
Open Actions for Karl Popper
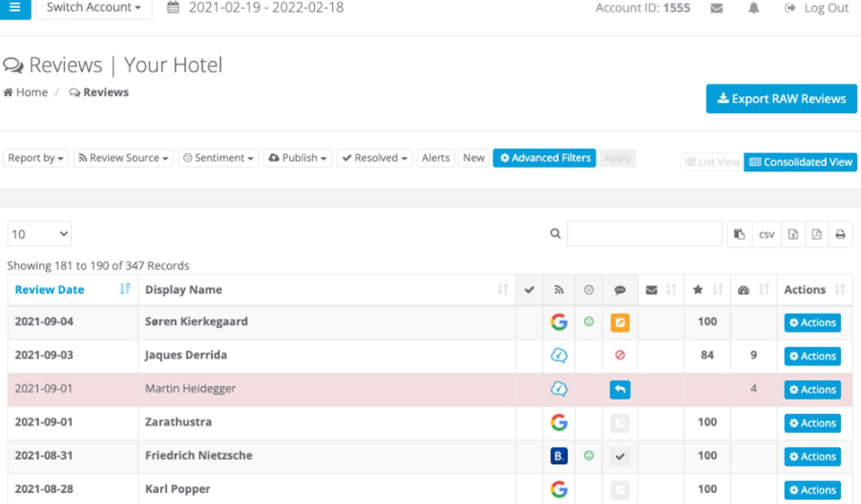(x=813, y=490)
